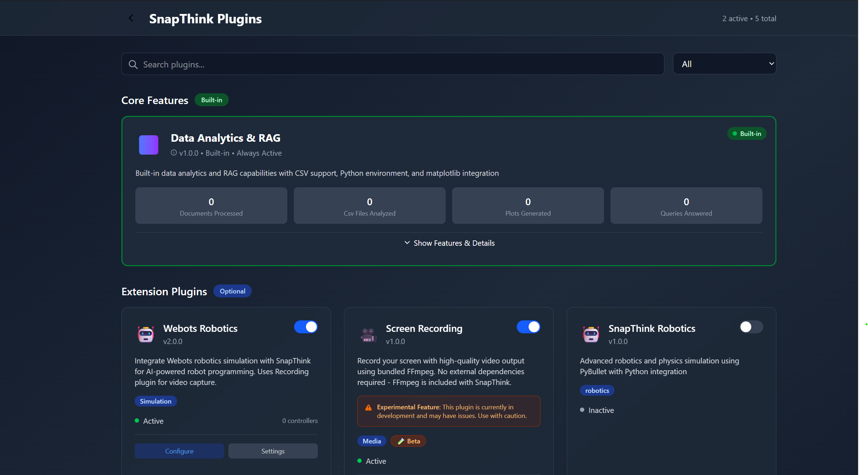
Task: Click the back arrow icon
Action: click(131, 18)
